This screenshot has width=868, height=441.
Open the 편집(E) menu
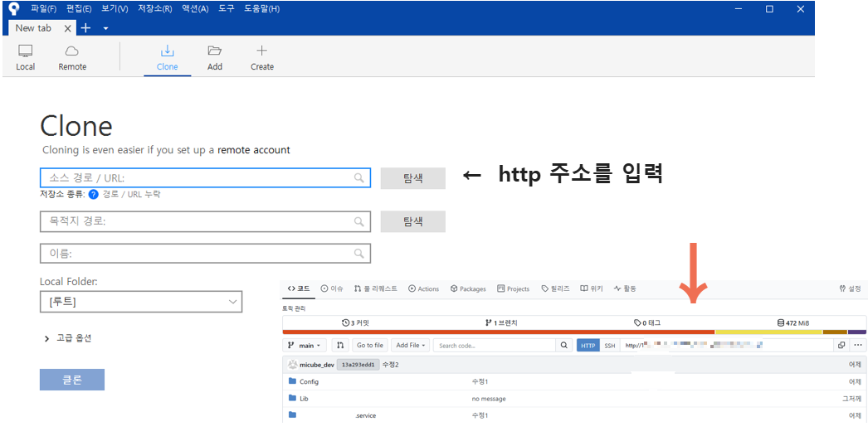coord(79,9)
